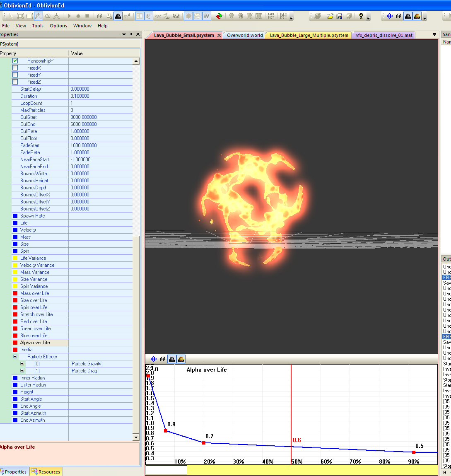Switch to the Lava_Bubble_Large_Multiple.psystem tab
Screen dimensions: 451x476
coord(309,35)
